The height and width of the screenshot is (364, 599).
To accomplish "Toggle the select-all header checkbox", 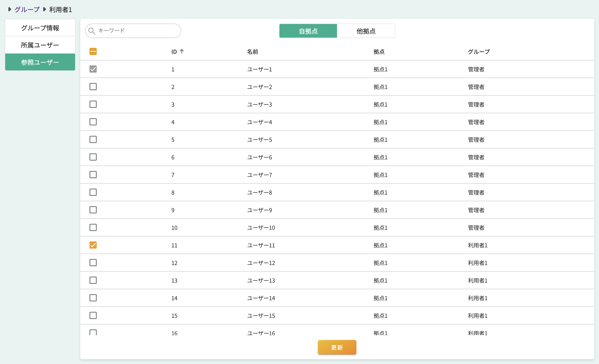I will click(93, 51).
